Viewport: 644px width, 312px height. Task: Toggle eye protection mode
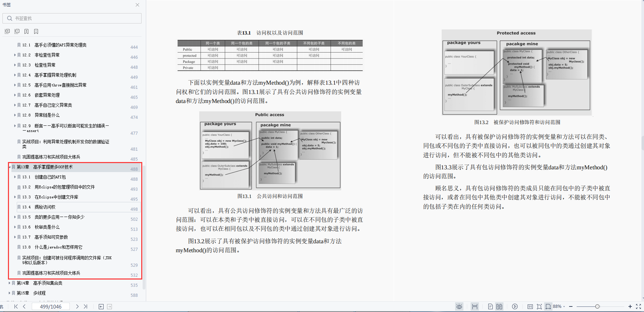[x=459, y=306]
